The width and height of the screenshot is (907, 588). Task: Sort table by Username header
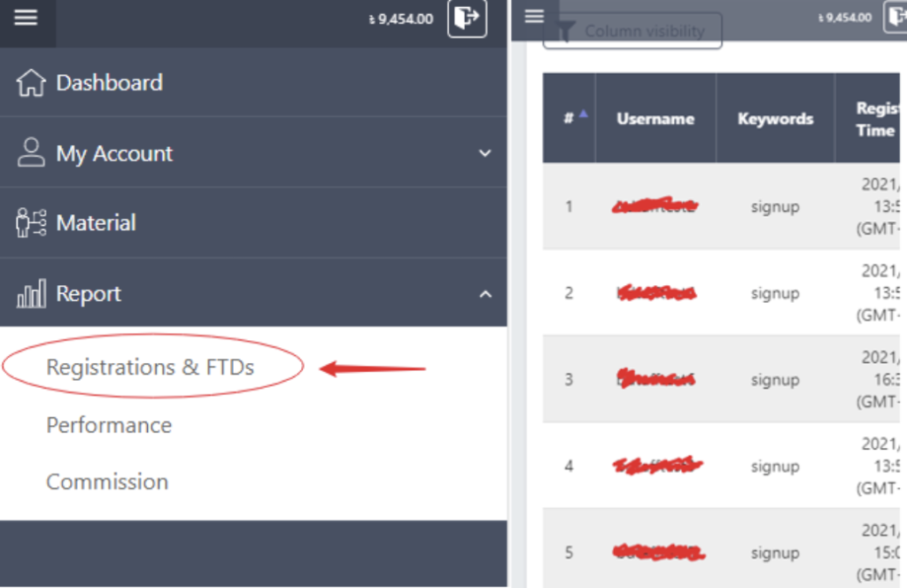click(x=655, y=119)
